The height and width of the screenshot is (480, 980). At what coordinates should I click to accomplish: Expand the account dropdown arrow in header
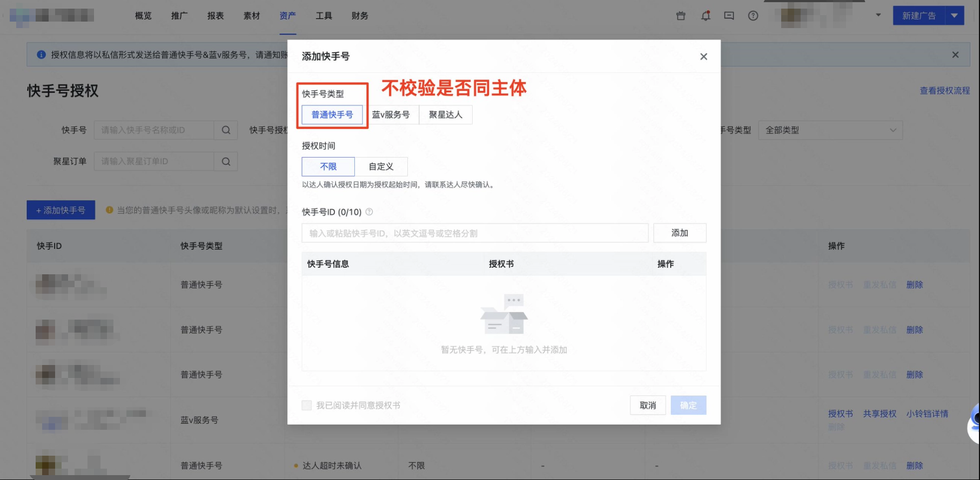(878, 15)
